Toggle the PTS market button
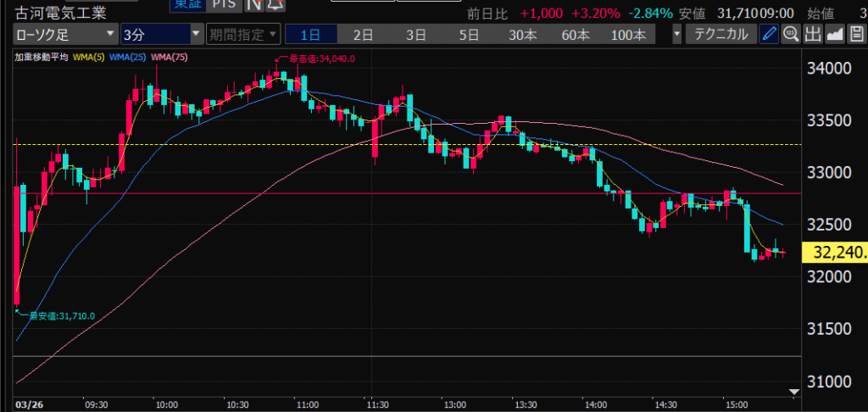The width and height of the screenshot is (868, 412). [225, 5]
